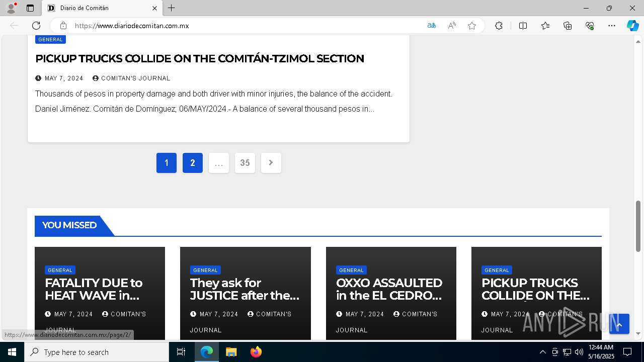This screenshot has height=362, width=644.
Task: Click MAY 7, 2024 date of main article
Action: coord(63,78)
